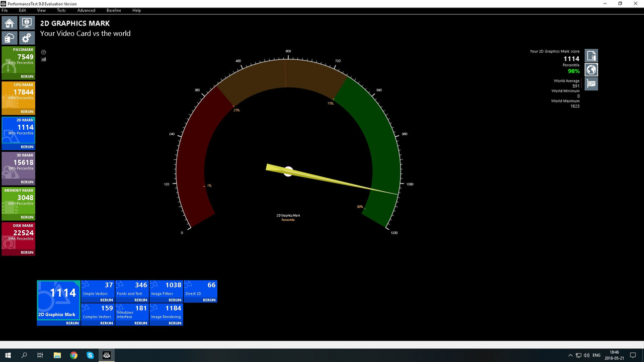Open the volume control in tray
This screenshot has height=362, width=644.
coord(587,355)
